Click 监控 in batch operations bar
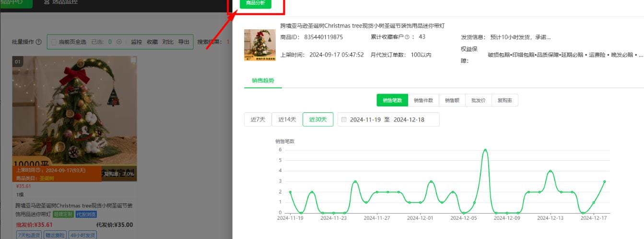644x239 pixels. 137,42
